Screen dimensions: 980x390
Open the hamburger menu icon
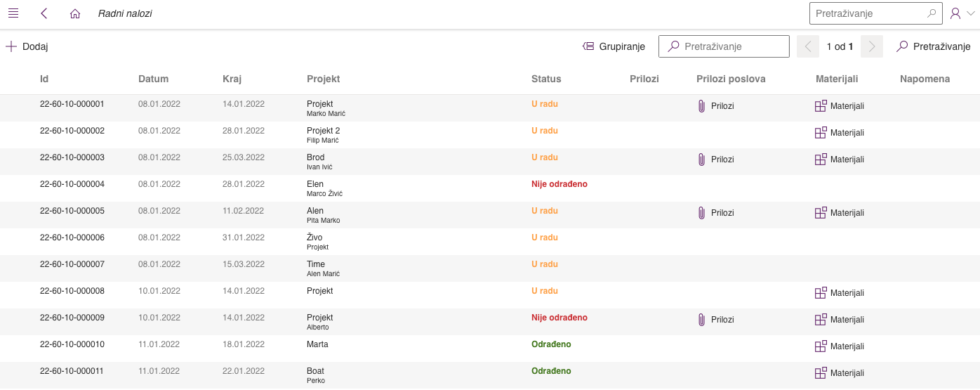tap(13, 13)
